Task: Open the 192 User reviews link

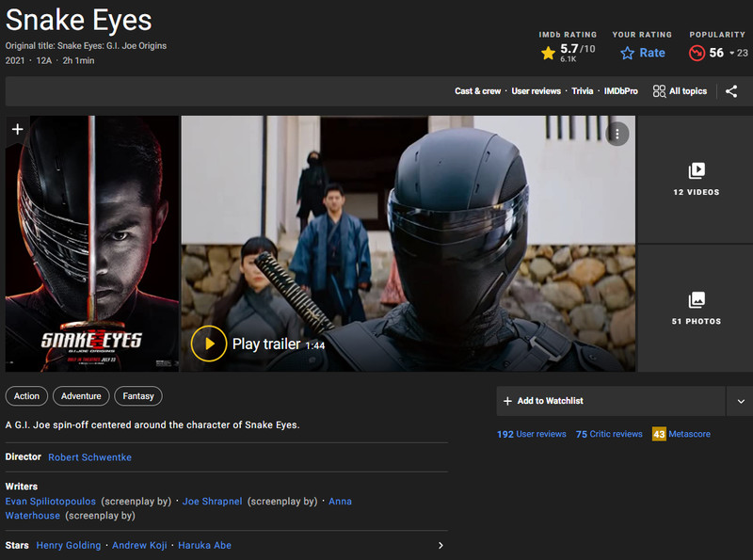Action: point(532,434)
